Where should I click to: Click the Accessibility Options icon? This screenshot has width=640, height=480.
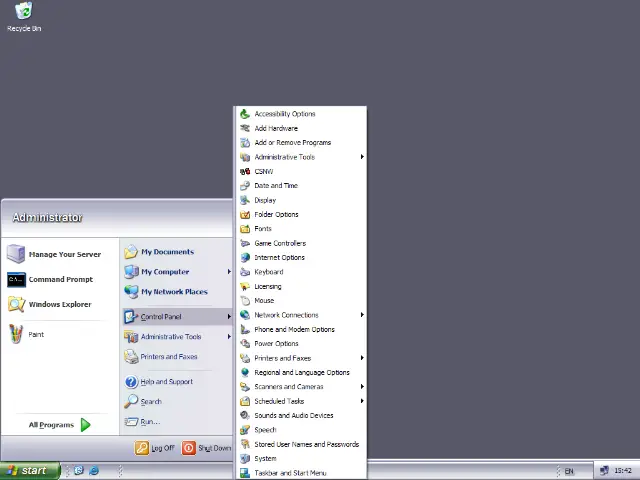point(245,114)
